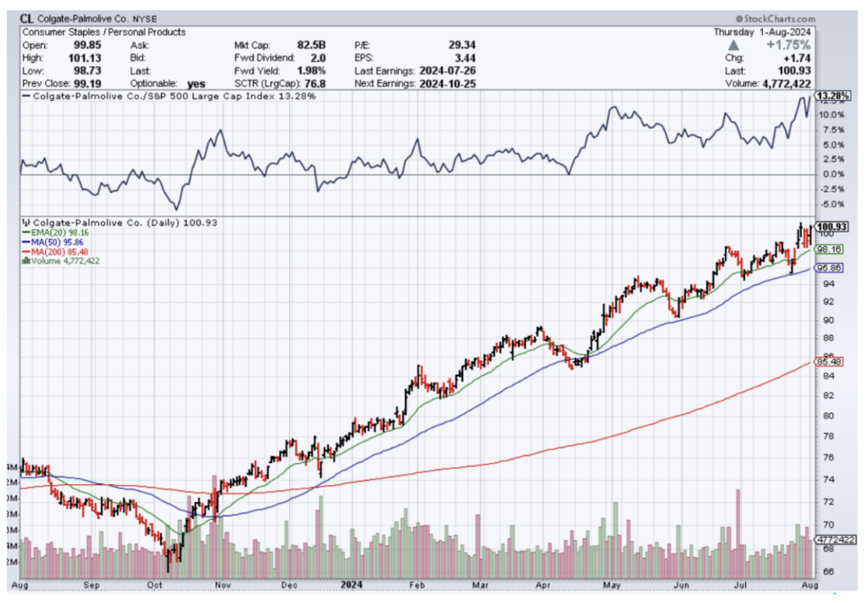868x603 pixels.
Task: Click the 70 price axis label
Action: (829, 524)
